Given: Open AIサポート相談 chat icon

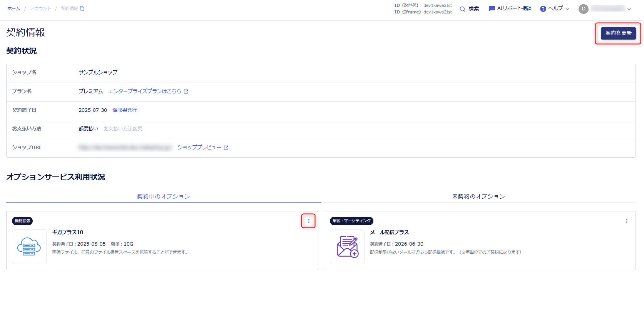Looking at the screenshot, I should (492, 8).
